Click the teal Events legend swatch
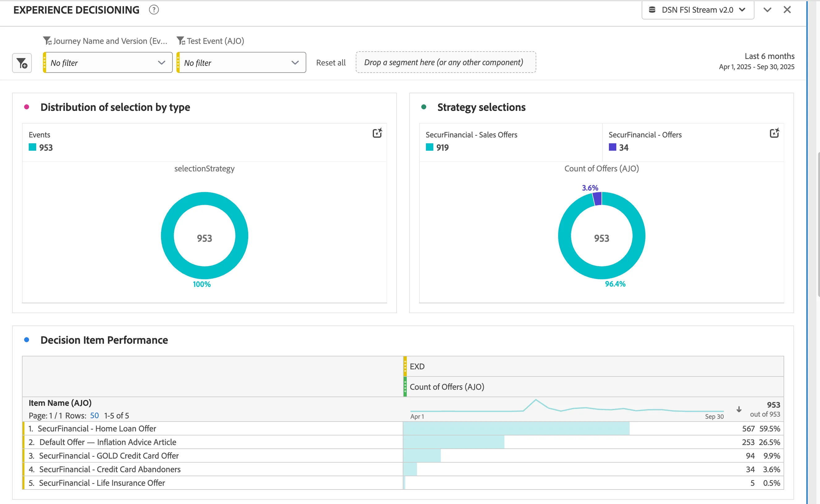The width and height of the screenshot is (820, 504). [32, 147]
